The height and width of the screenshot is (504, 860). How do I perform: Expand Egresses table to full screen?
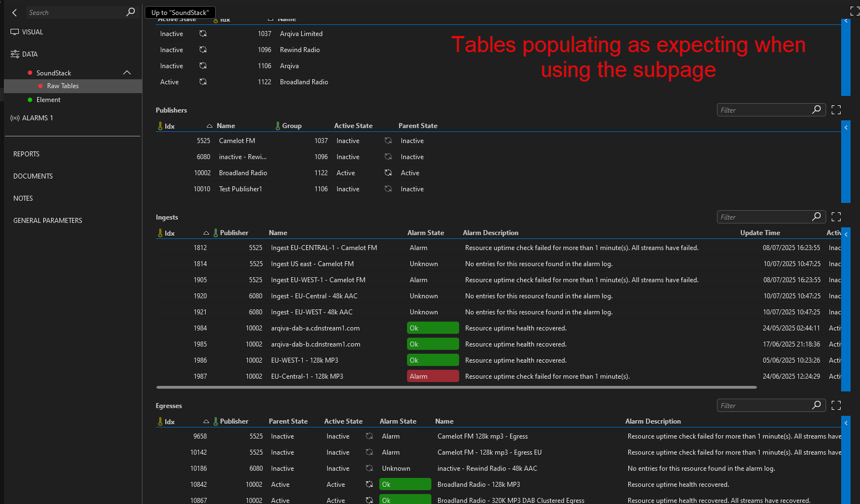[836, 405]
